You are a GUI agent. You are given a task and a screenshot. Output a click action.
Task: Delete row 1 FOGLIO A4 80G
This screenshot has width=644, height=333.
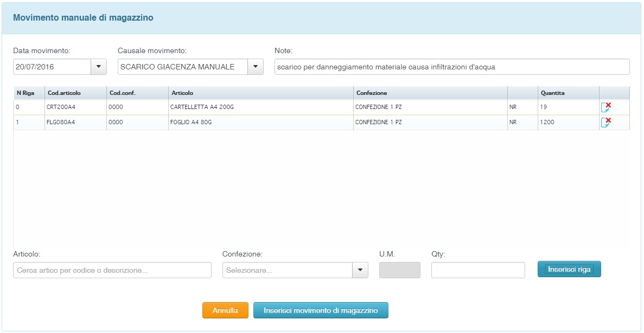click(x=605, y=123)
